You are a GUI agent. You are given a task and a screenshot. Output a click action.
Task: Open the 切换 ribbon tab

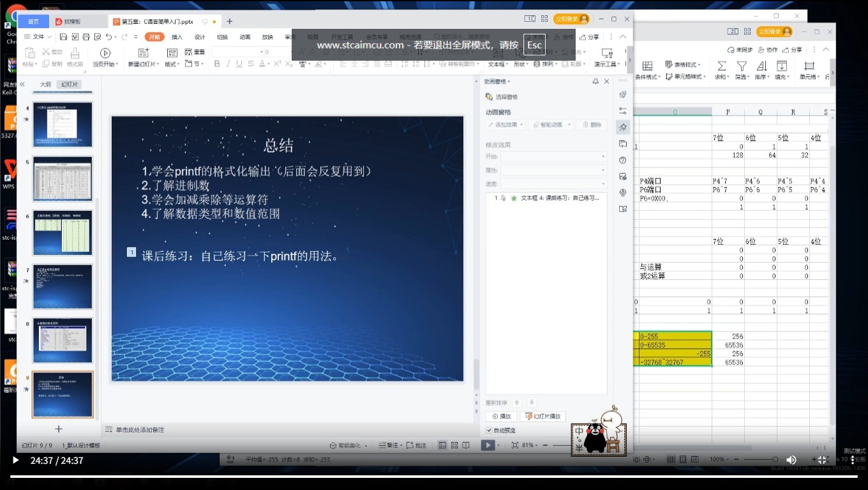[x=222, y=37]
